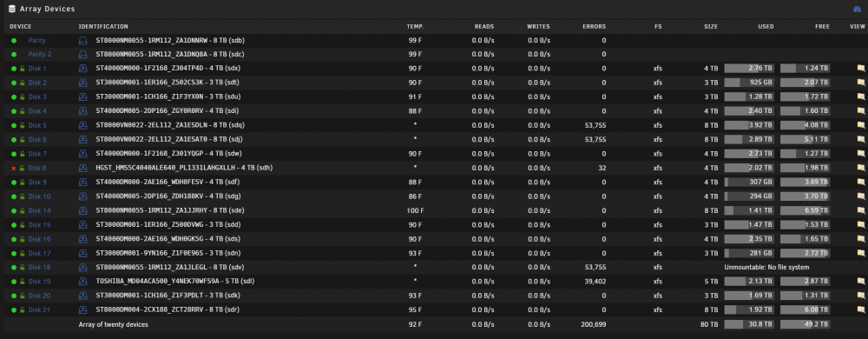This screenshot has width=868, height=339.
Task: Click Disk 21 view folder icon
Action: (861, 309)
